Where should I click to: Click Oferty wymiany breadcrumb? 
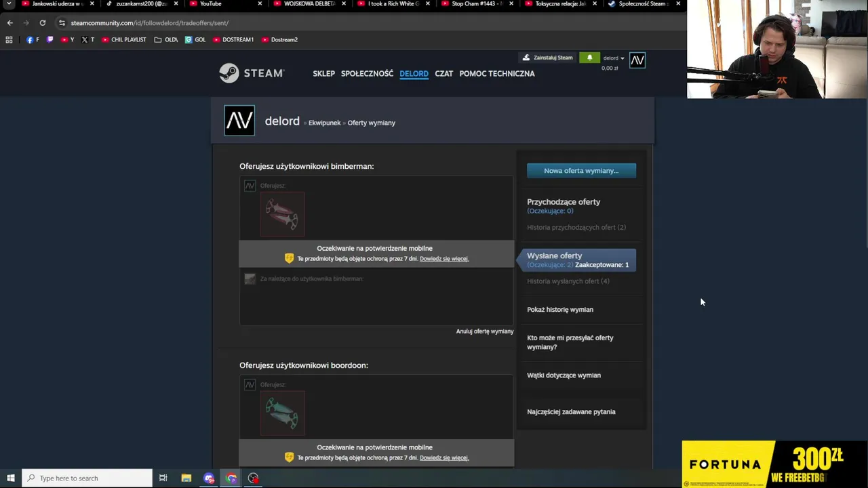click(371, 123)
